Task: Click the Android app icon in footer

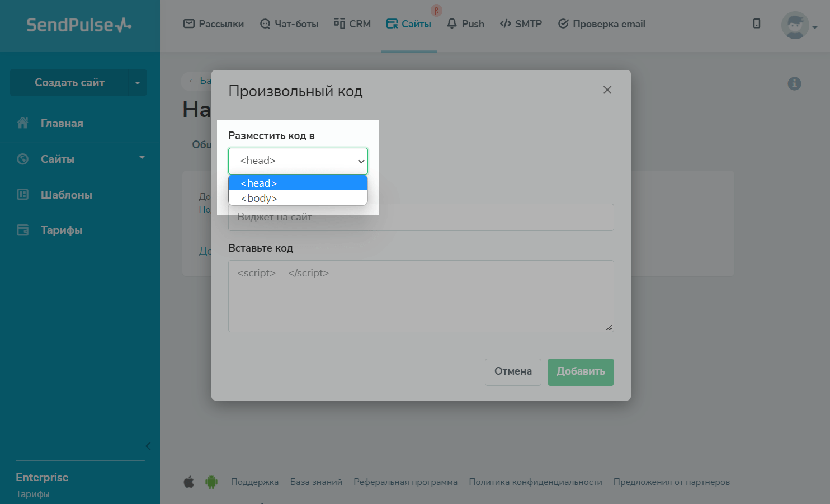Action: [211, 482]
